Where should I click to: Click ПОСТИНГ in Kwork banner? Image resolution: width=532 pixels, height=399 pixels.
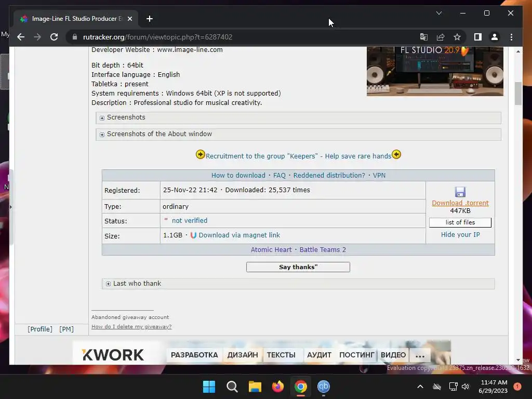356,355
